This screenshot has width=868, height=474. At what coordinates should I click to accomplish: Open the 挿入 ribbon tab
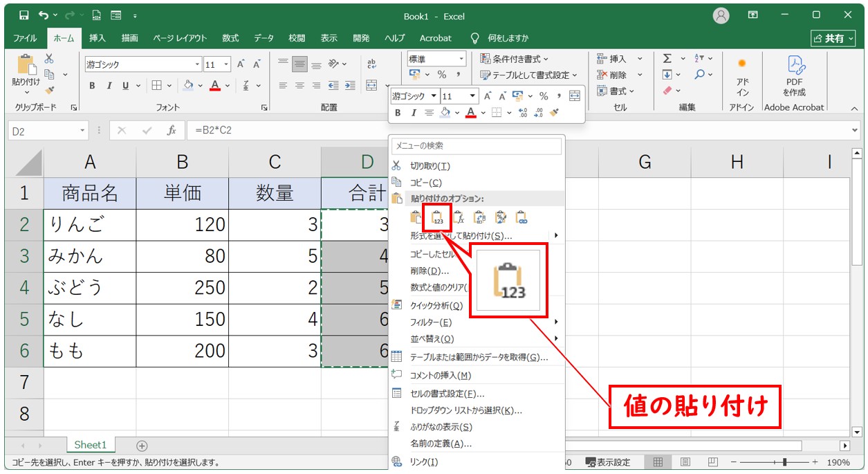98,38
